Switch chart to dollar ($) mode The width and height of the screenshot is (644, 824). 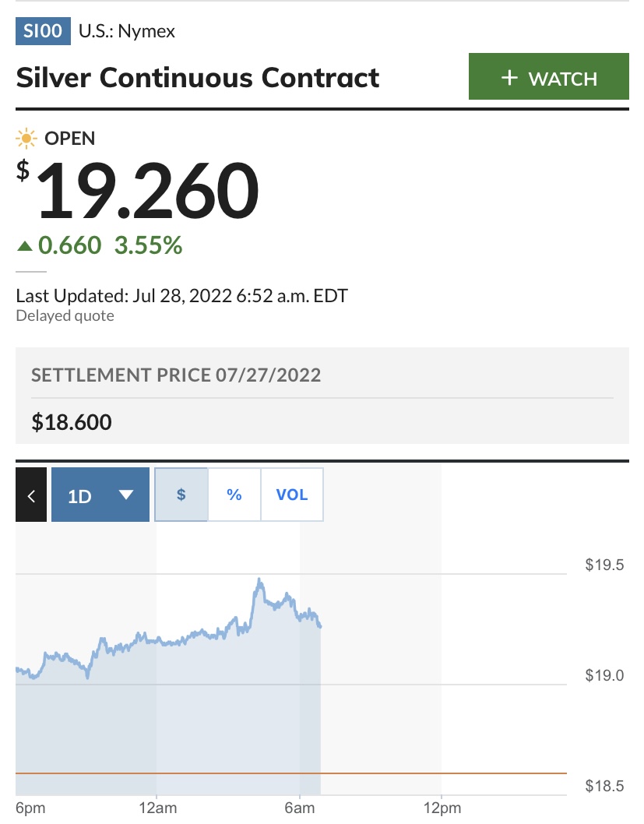tap(181, 495)
